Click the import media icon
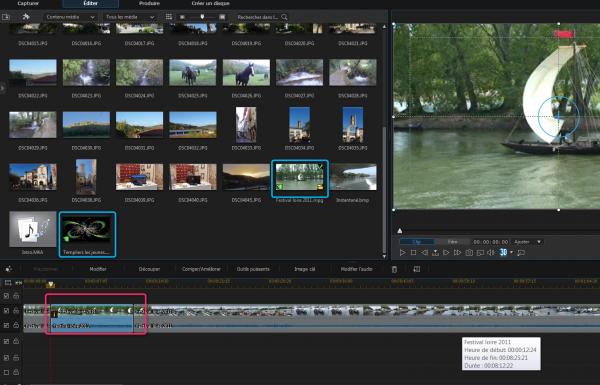The image size is (600, 385). [x=6, y=17]
